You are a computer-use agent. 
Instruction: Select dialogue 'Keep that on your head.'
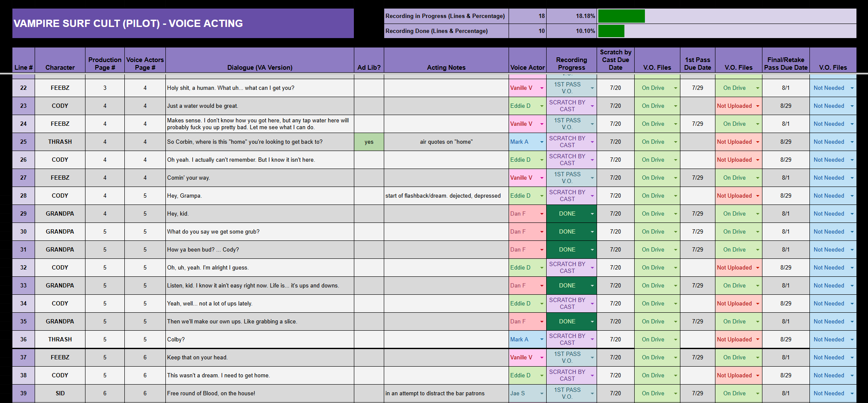tap(260, 358)
